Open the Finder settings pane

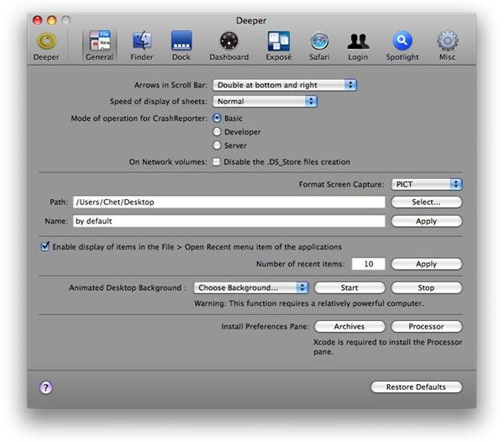tap(142, 46)
